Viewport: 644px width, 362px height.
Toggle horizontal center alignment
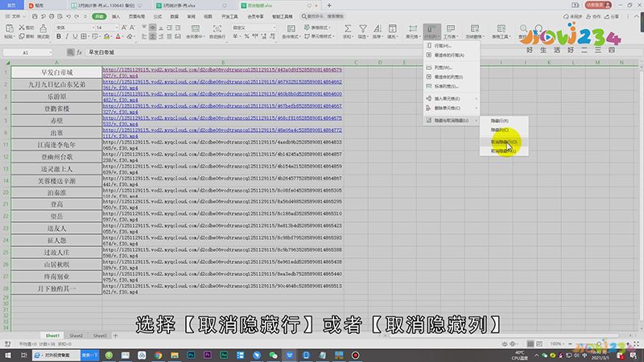pos(152,36)
